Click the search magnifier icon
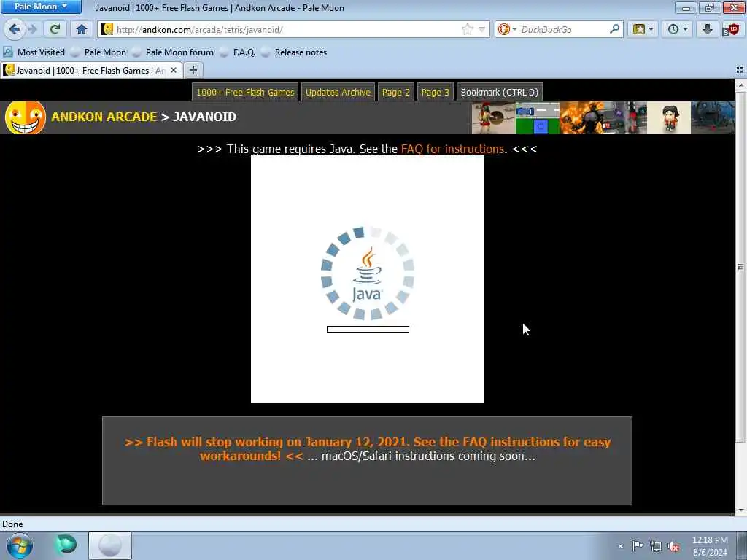747x560 pixels. click(x=614, y=29)
